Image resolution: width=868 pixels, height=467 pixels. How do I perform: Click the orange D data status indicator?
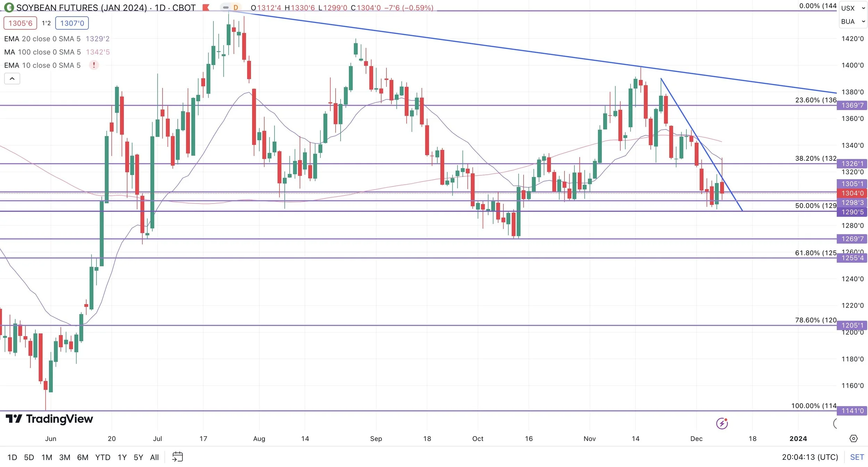[x=235, y=7]
